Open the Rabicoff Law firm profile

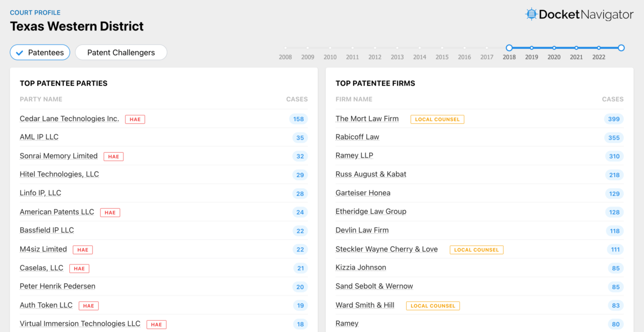[357, 137]
